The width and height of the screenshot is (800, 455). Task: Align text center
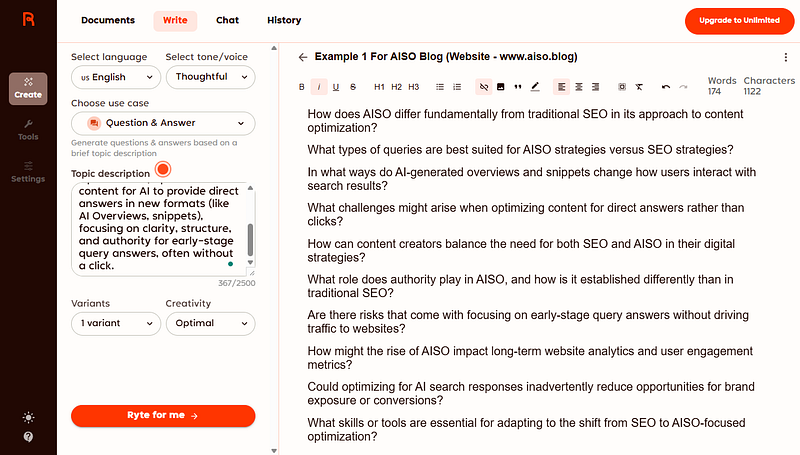579,87
